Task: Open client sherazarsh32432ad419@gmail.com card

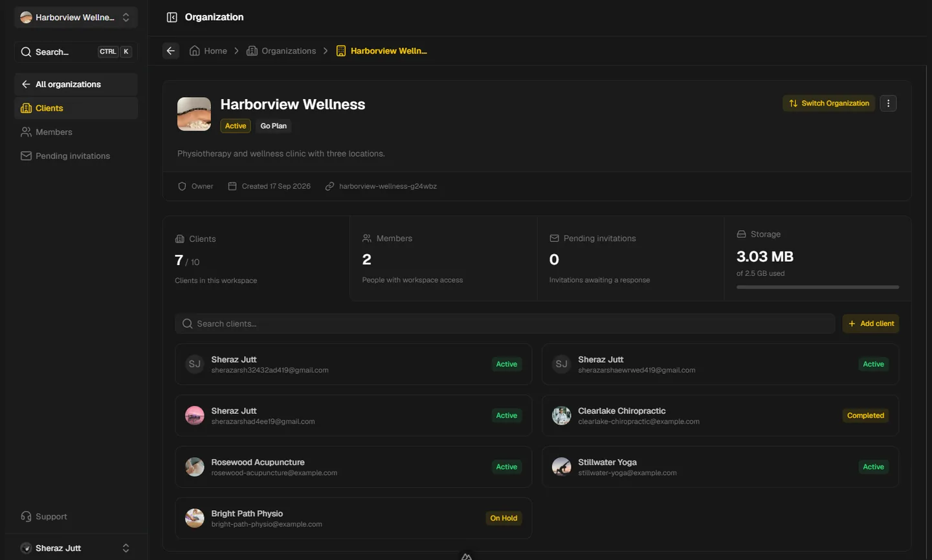Action: pyautogui.click(x=353, y=364)
